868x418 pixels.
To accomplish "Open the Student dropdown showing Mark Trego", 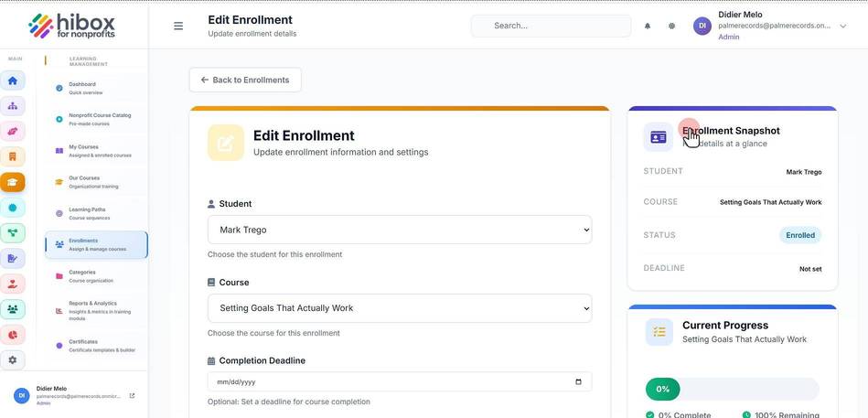I will [x=400, y=230].
